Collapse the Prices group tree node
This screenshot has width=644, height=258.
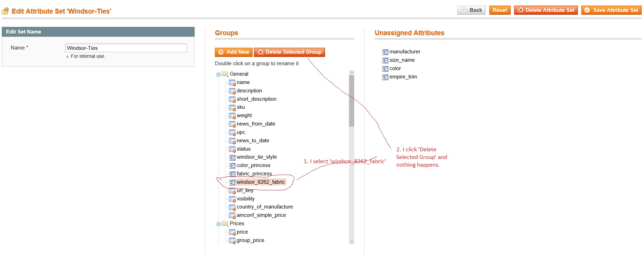click(x=218, y=224)
